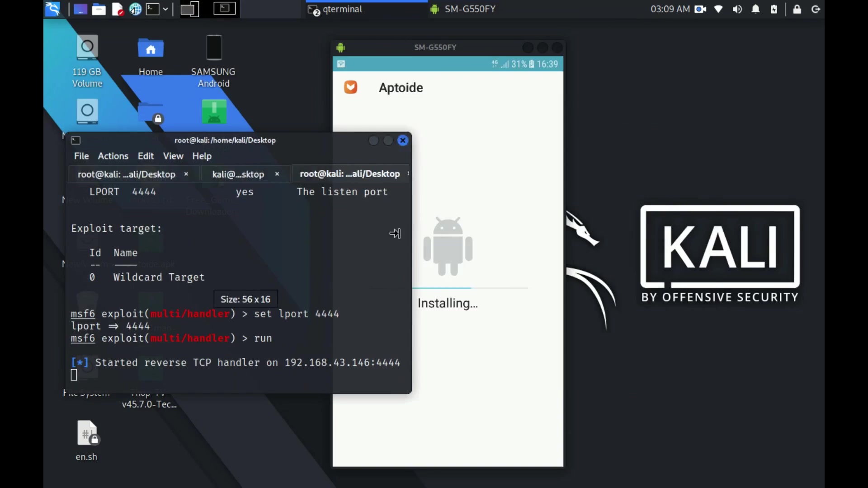
Task: Launch the text editor from the panel
Action: click(x=118, y=9)
